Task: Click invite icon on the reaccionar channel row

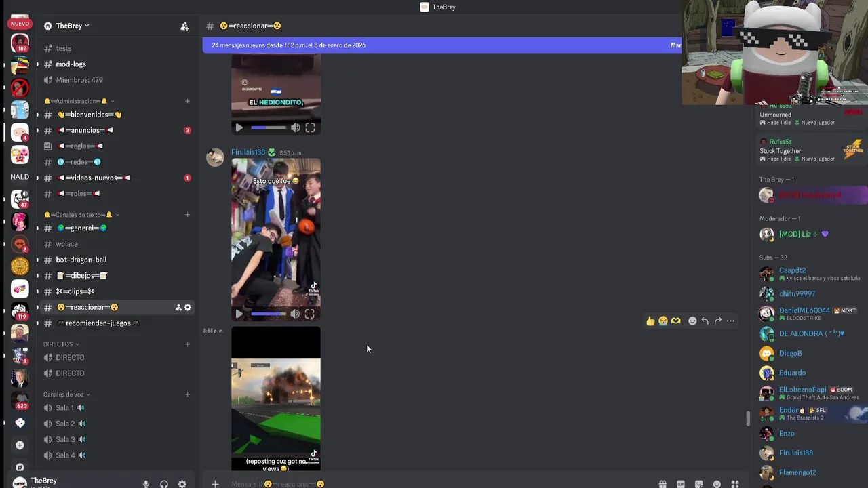Action: click(178, 307)
